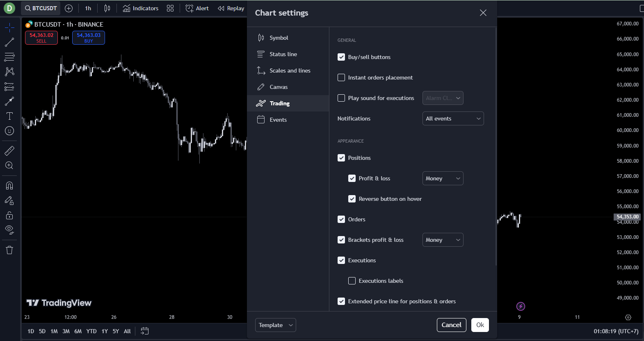This screenshot has height=341, width=644.
Task: Add symbol to compare with plus icon
Action: [x=69, y=8]
